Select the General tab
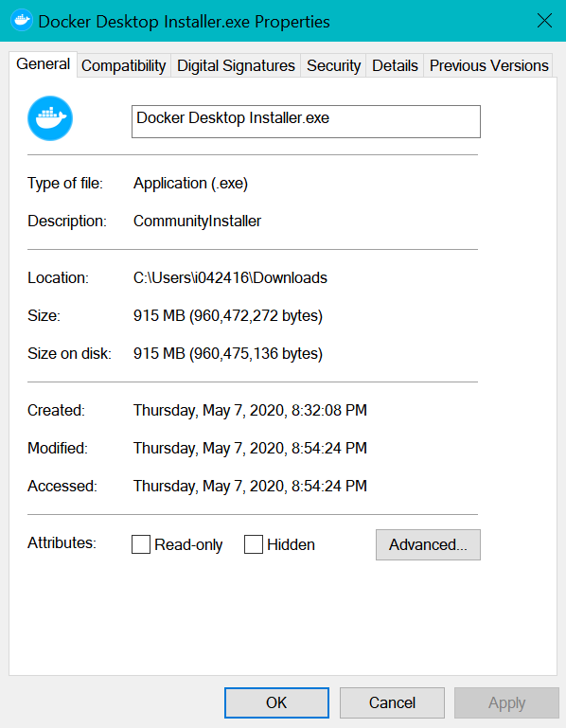The height and width of the screenshot is (728, 566). click(x=44, y=64)
